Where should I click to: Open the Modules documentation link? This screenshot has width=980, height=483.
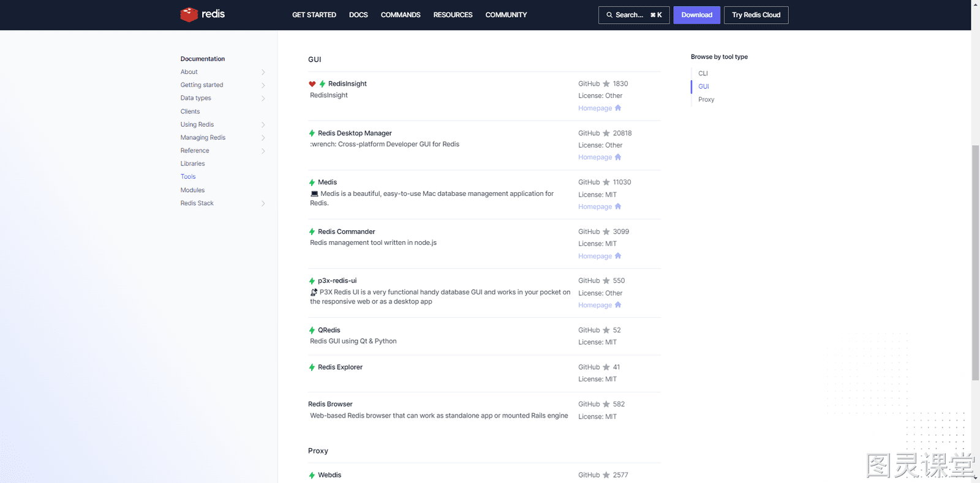(x=192, y=190)
